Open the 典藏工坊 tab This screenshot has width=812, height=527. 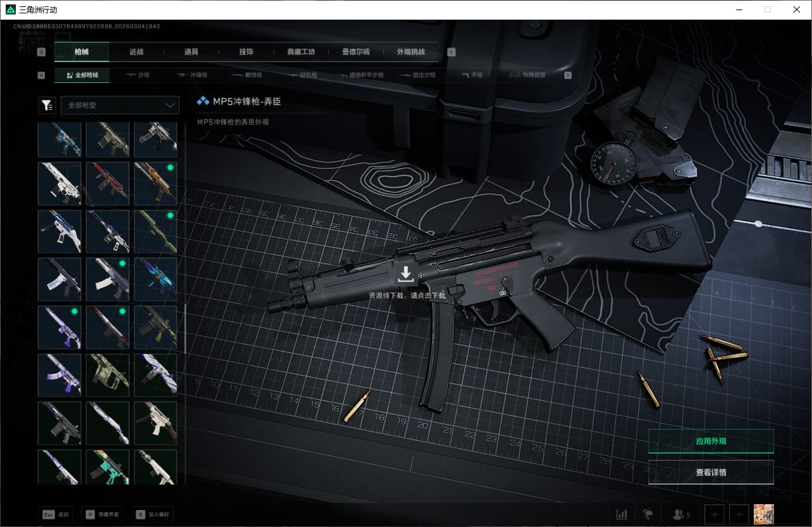coord(301,52)
